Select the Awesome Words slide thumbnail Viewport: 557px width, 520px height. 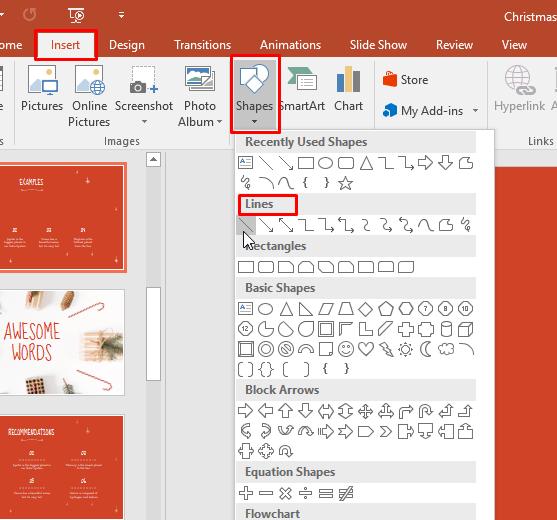coord(61,342)
